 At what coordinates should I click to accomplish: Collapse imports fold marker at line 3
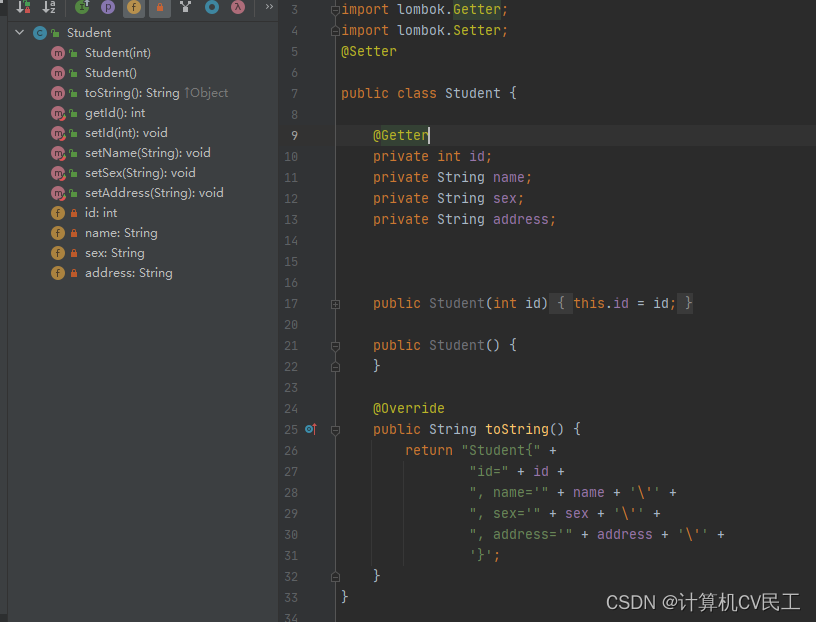click(x=336, y=10)
